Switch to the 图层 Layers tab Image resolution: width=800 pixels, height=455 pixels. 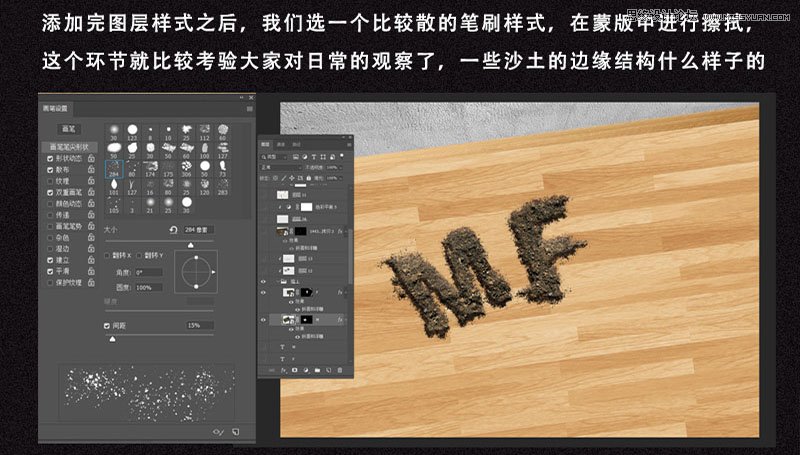pos(265,144)
